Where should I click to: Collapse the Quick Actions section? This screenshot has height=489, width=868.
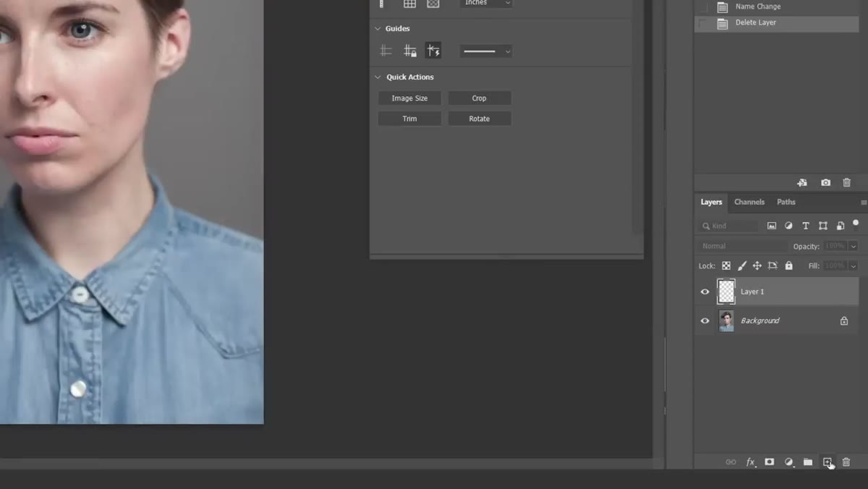[x=378, y=77]
